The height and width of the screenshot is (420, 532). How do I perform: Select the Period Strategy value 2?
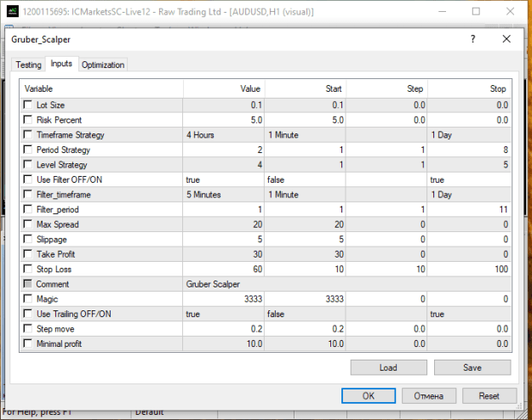[224, 150]
